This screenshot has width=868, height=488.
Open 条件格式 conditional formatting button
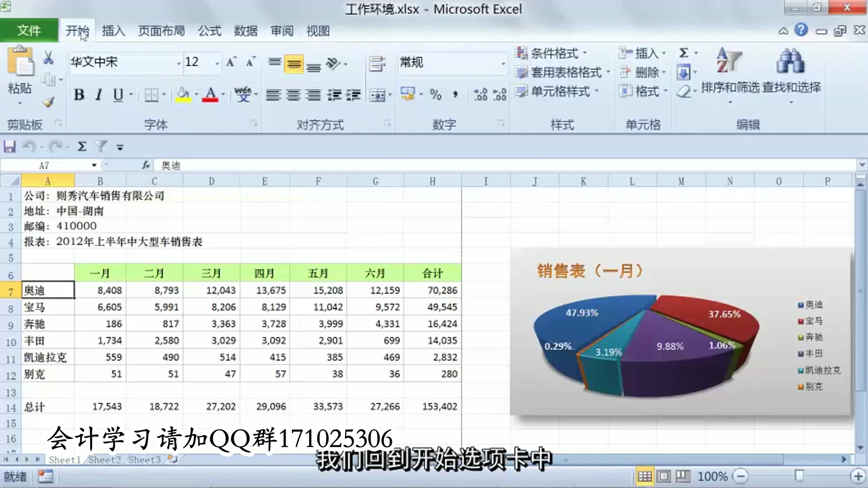pos(553,53)
